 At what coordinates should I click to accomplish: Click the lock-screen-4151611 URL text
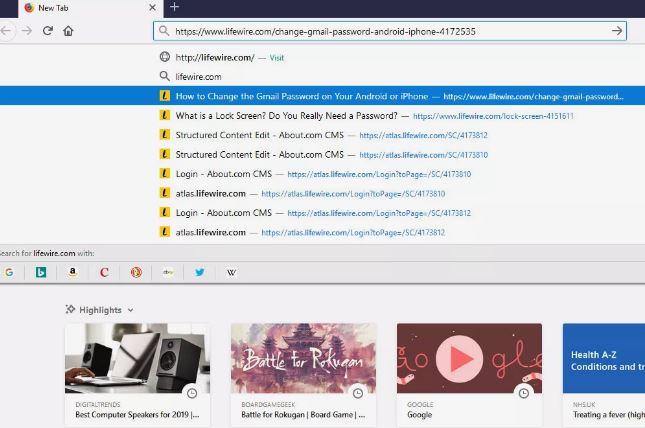(x=493, y=116)
